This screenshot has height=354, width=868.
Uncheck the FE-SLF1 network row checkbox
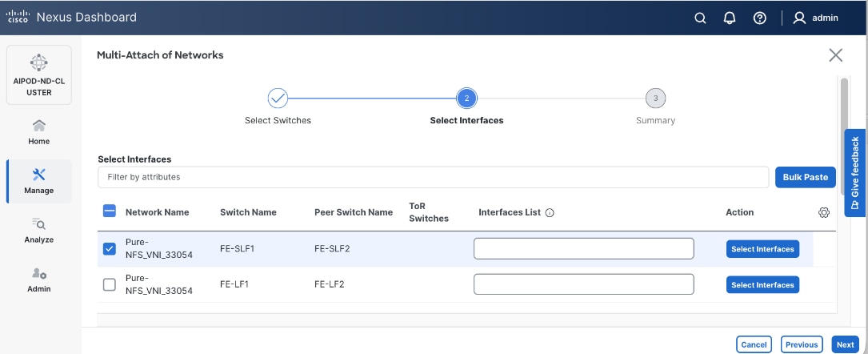[x=110, y=248]
